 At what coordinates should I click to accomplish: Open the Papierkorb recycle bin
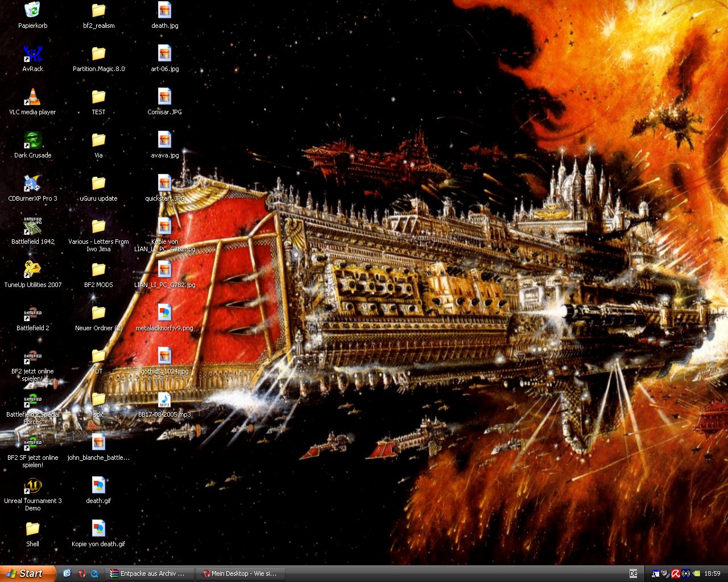(32, 10)
